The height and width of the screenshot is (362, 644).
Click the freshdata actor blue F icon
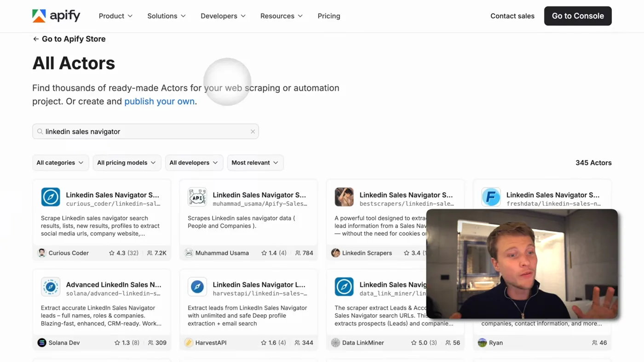tap(491, 197)
